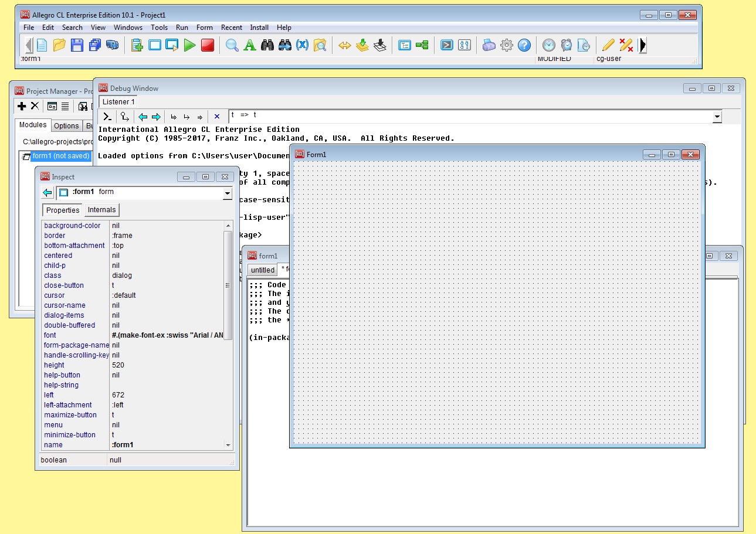Click the floppy disk Save icon
The height and width of the screenshot is (534, 756).
(77, 45)
